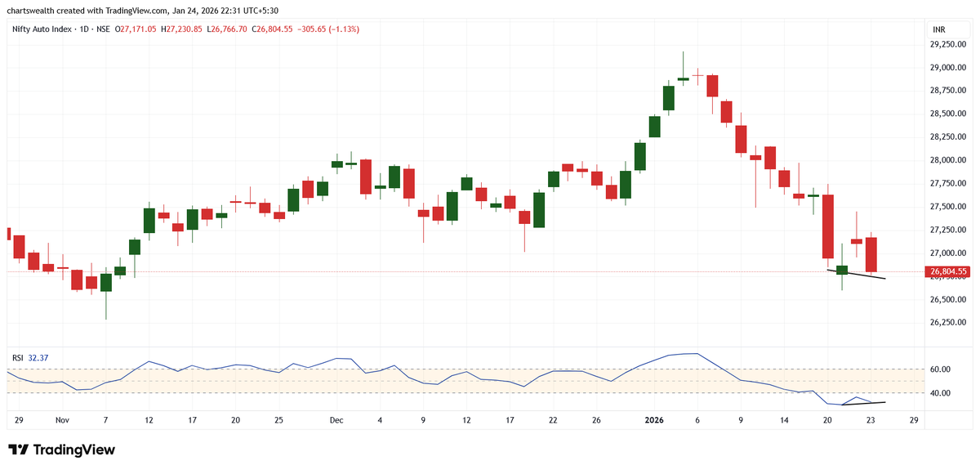
Task: Click the RSI 60.00 scale label
Action: [941, 369]
